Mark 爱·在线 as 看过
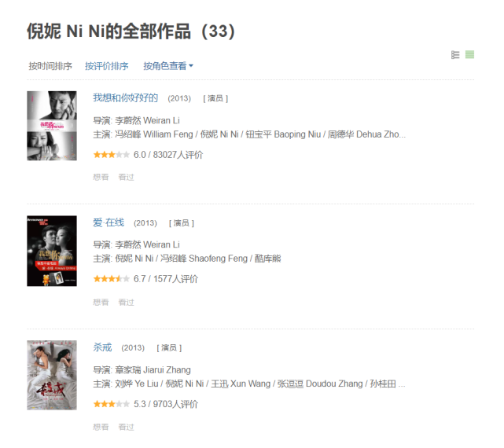This screenshot has width=504, height=448. tap(126, 302)
